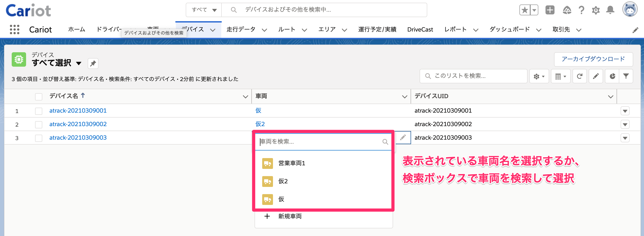The image size is (644, 236).
Task: Open device link atrack-20210309002
Action: pyautogui.click(x=78, y=124)
